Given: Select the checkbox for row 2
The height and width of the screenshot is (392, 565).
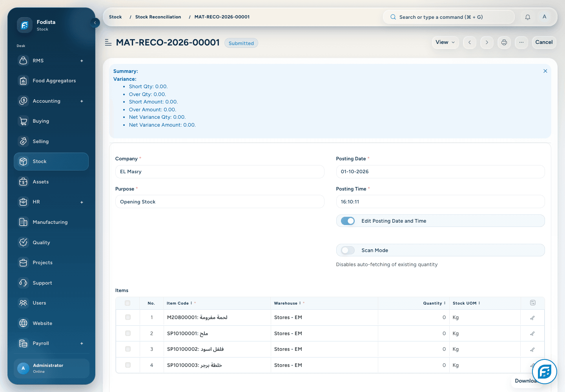Looking at the screenshot, I should (128, 333).
